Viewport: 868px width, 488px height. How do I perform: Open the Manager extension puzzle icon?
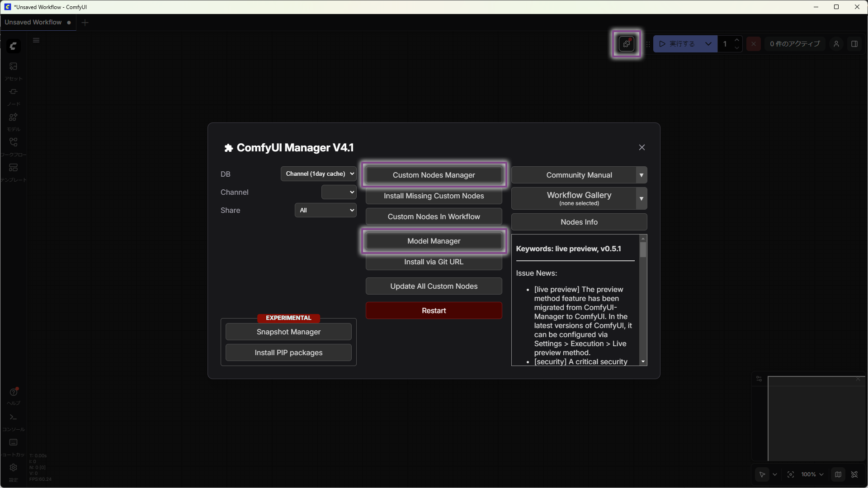coord(626,44)
